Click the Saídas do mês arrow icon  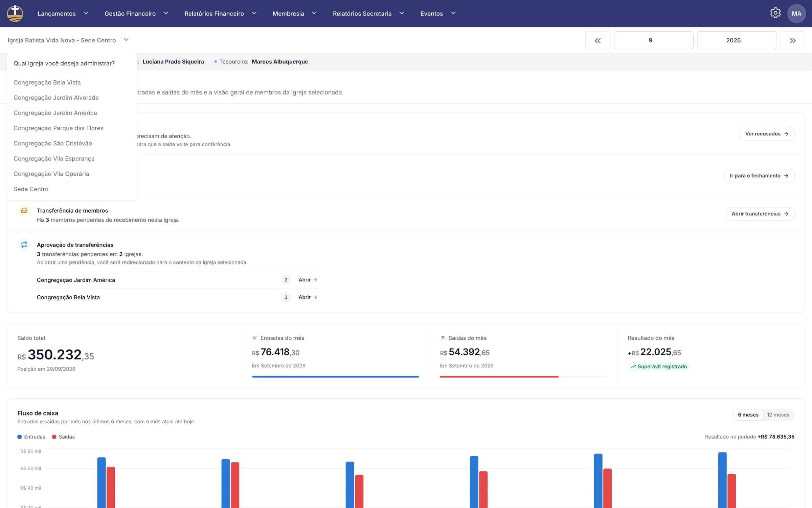click(443, 338)
